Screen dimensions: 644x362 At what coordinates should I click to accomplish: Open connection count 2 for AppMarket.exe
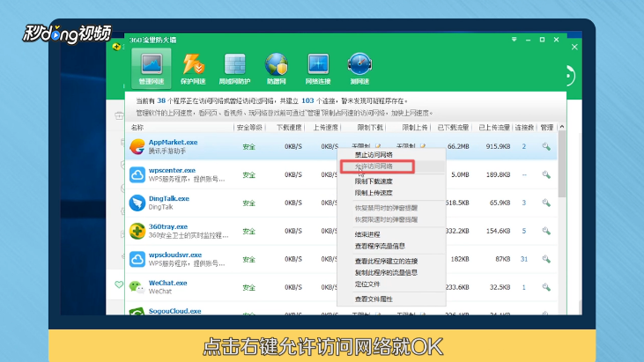524,146
